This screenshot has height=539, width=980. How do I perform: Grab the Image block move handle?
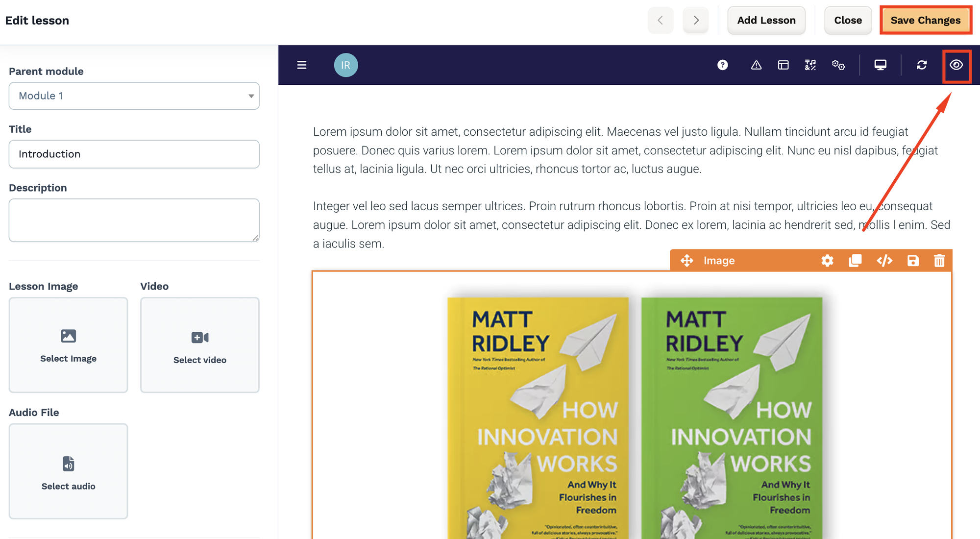687,261
